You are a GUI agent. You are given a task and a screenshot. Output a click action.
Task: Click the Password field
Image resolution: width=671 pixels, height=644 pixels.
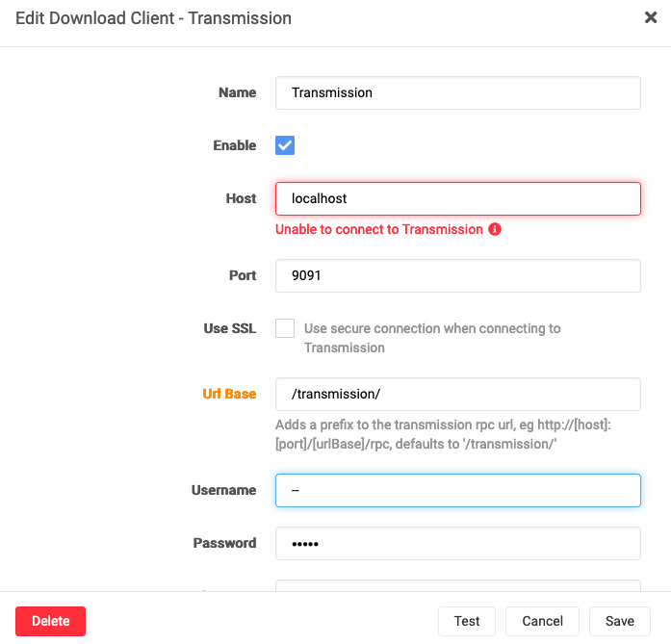point(458,544)
